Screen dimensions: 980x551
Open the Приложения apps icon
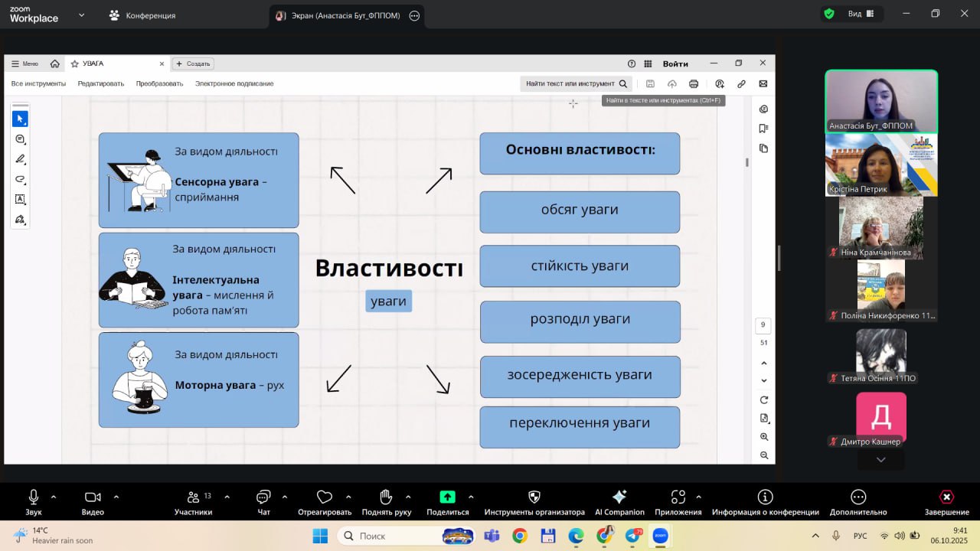point(678,497)
